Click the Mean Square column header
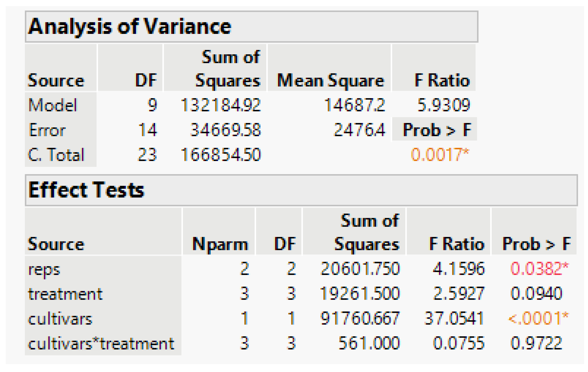Image resolution: width=588 pixels, height=372 pixels. (330, 80)
